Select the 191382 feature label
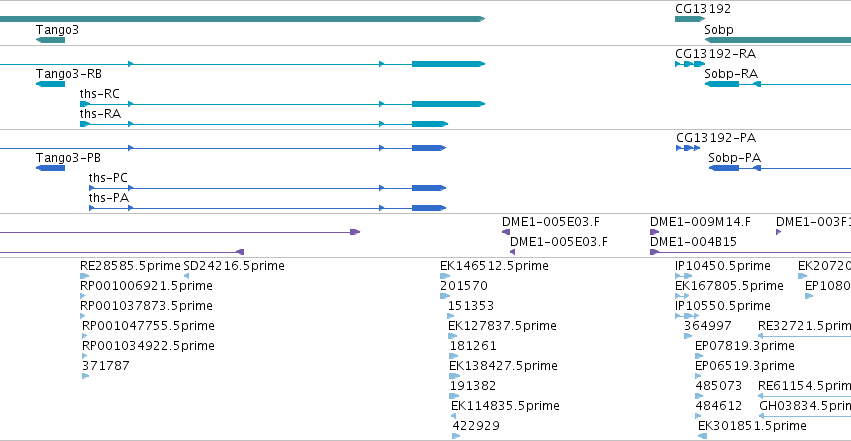Image resolution: width=851 pixels, height=441 pixels. pos(473,386)
